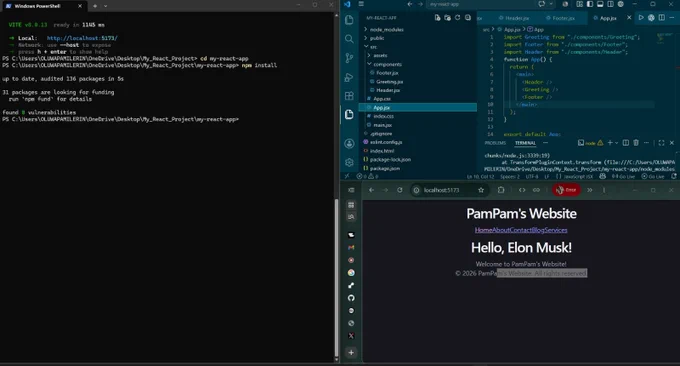Open VS Code Search view icon
The height and width of the screenshot is (366, 680).
click(349, 39)
